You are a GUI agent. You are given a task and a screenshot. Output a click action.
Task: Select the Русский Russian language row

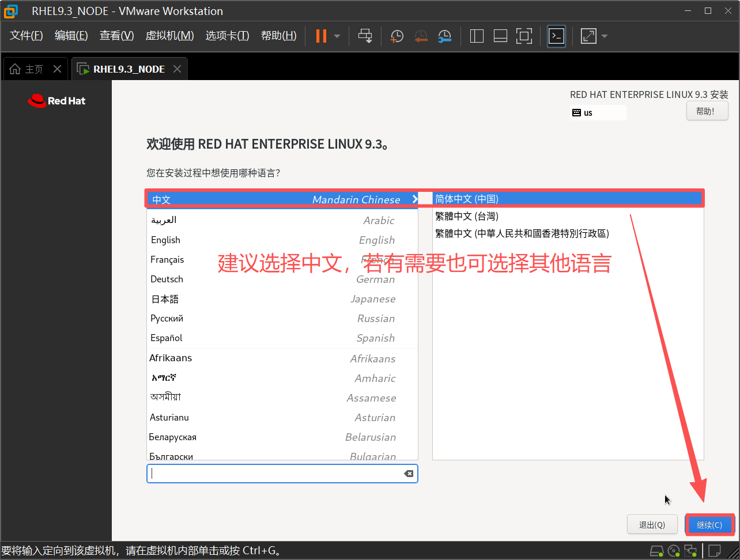282,318
